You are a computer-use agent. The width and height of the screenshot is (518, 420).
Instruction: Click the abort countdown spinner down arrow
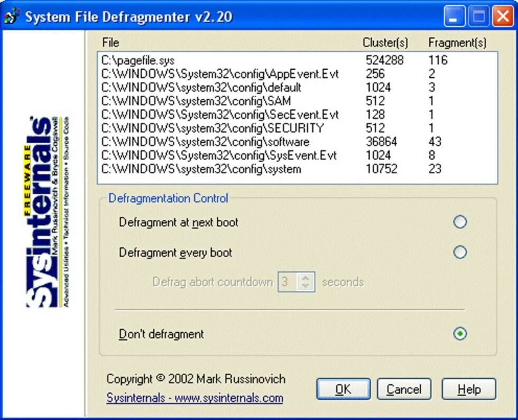click(306, 286)
